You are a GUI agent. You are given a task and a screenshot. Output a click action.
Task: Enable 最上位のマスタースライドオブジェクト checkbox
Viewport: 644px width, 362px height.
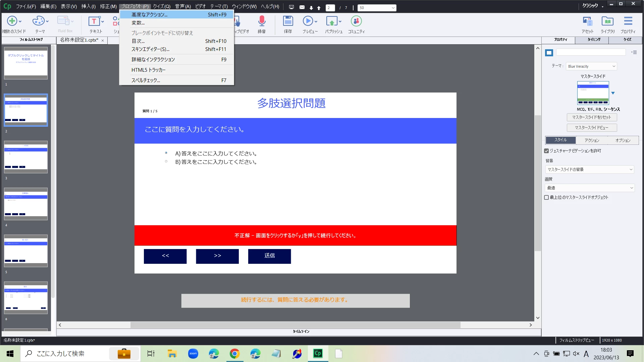tap(546, 197)
